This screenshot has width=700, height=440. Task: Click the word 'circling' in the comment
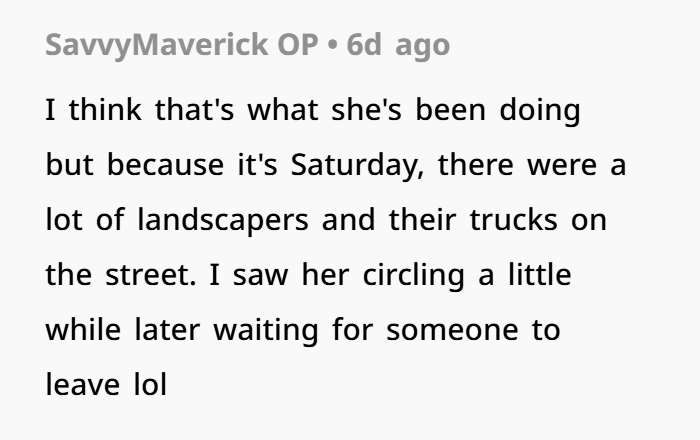[413, 275]
